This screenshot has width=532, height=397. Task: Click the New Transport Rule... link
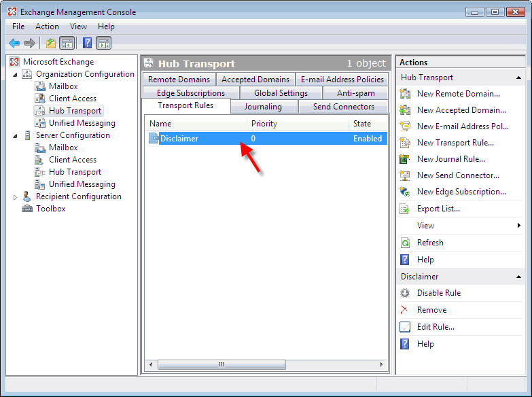(455, 143)
